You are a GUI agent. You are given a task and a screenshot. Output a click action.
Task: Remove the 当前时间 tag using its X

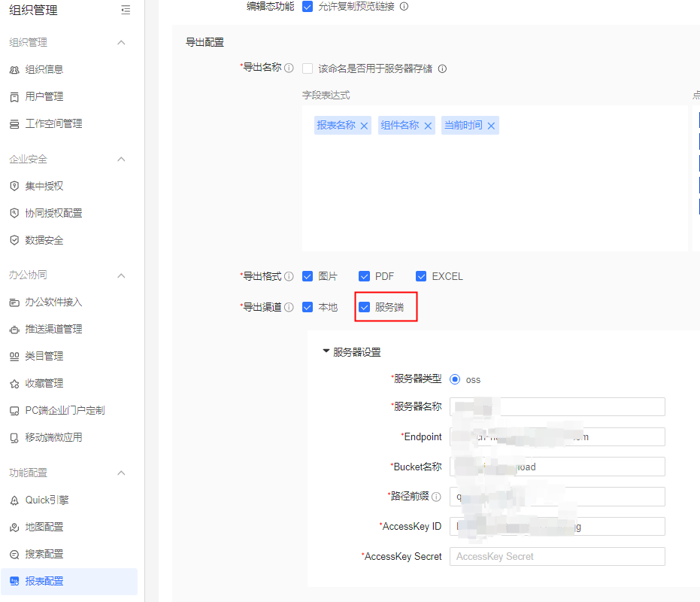coord(492,126)
